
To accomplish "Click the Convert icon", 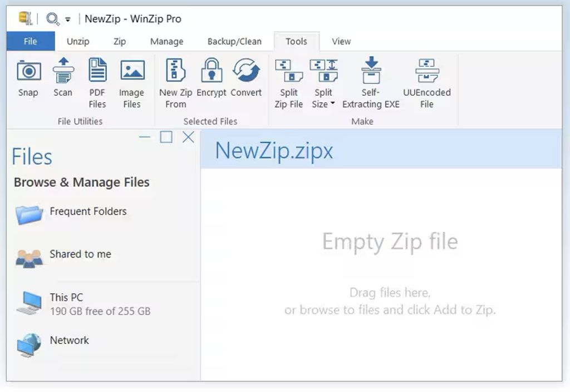I will tap(246, 70).
